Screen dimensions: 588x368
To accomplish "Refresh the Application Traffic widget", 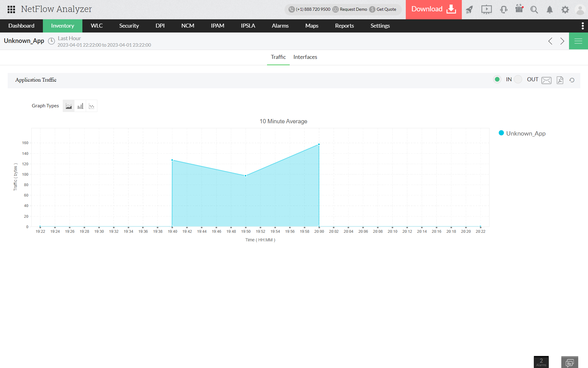I will tap(572, 80).
